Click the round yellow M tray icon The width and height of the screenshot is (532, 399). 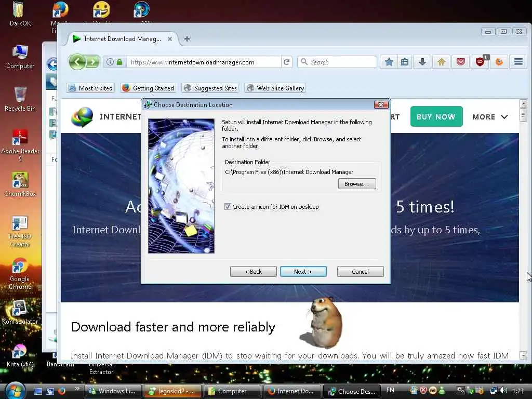tap(433, 391)
